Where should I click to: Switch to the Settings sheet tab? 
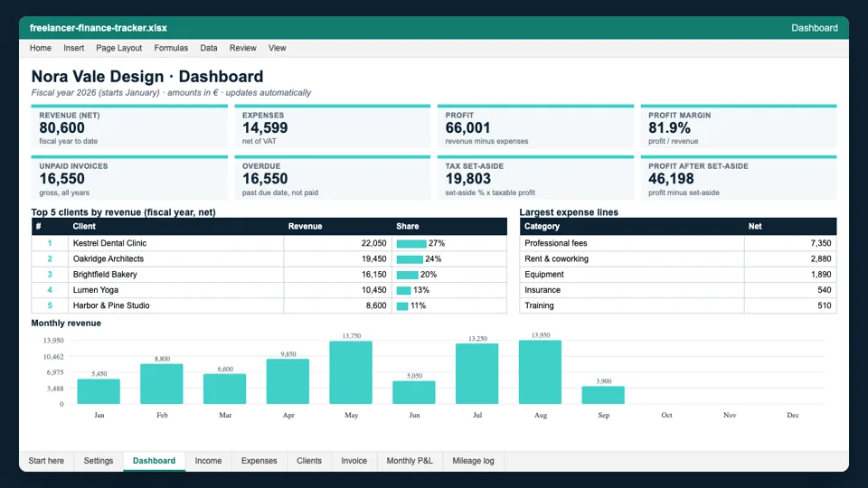click(99, 461)
